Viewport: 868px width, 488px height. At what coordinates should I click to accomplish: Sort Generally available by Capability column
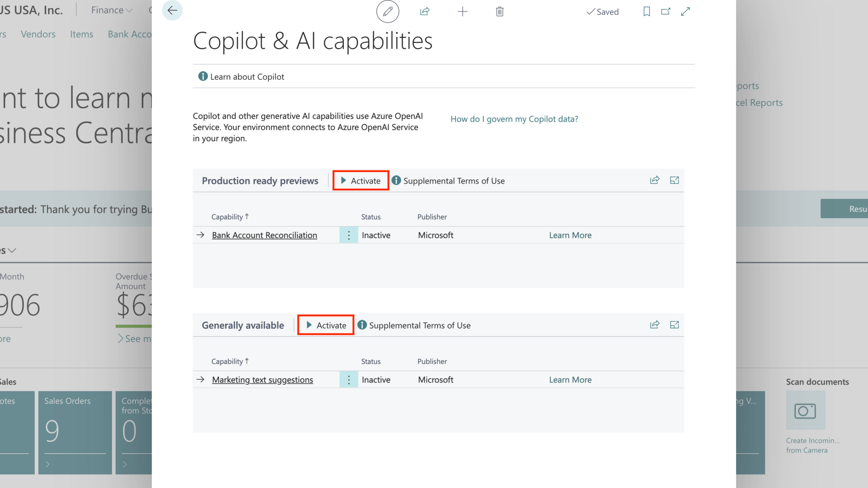point(230,361)
